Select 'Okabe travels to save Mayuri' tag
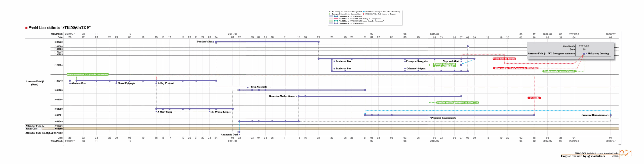Image resolution: width=644 pixels, height=164 pixels. [x=559, y=71]
